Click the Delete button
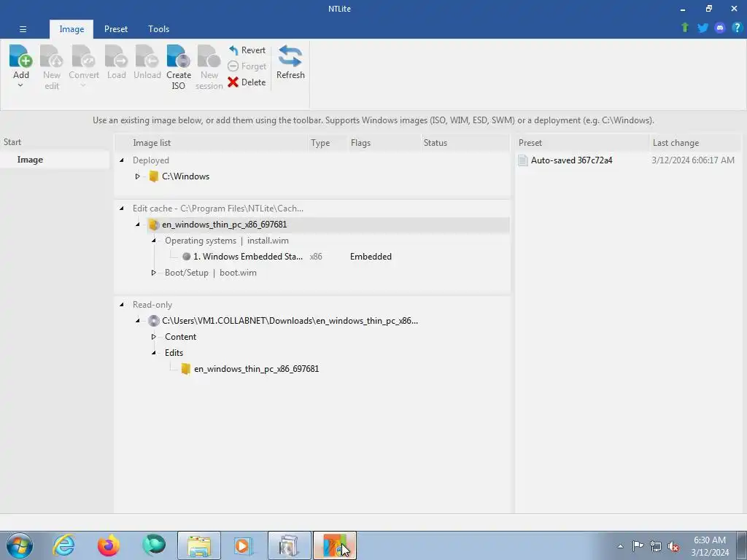The image size is (747, 560). [x=247, y=82]
